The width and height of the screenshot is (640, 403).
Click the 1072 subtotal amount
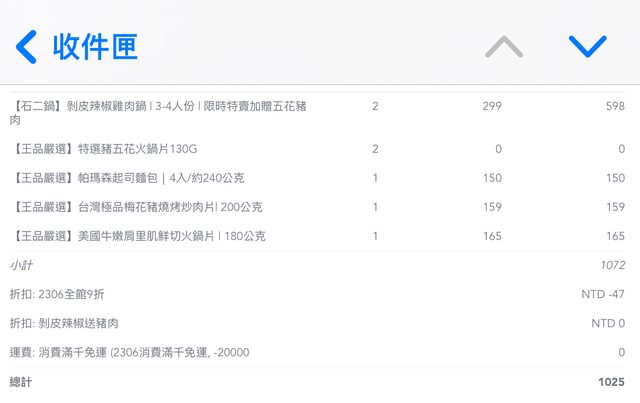click(x=612, y=265)
